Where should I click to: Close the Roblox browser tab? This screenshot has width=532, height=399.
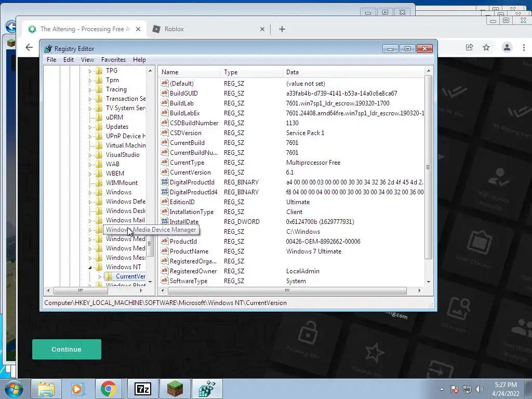tap(262, 29)
